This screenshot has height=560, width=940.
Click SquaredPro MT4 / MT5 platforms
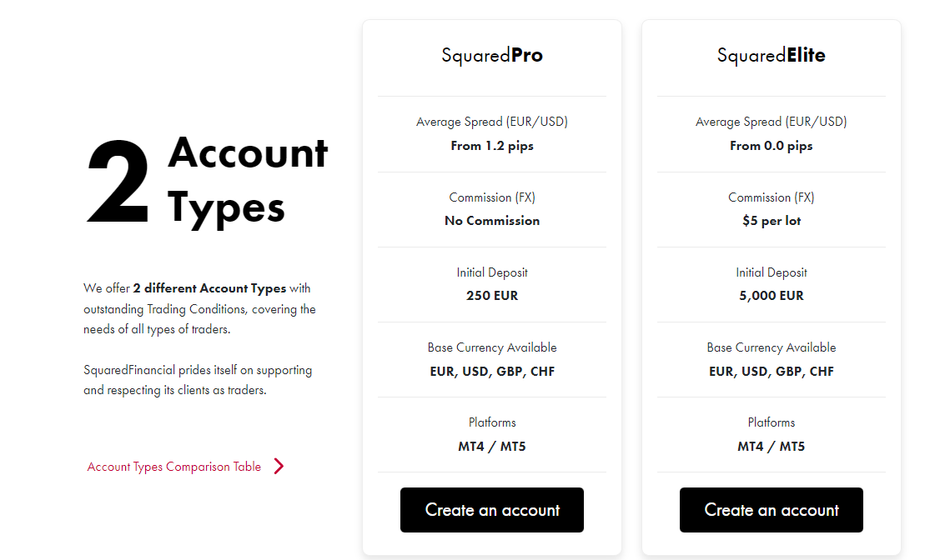[491, 446]
